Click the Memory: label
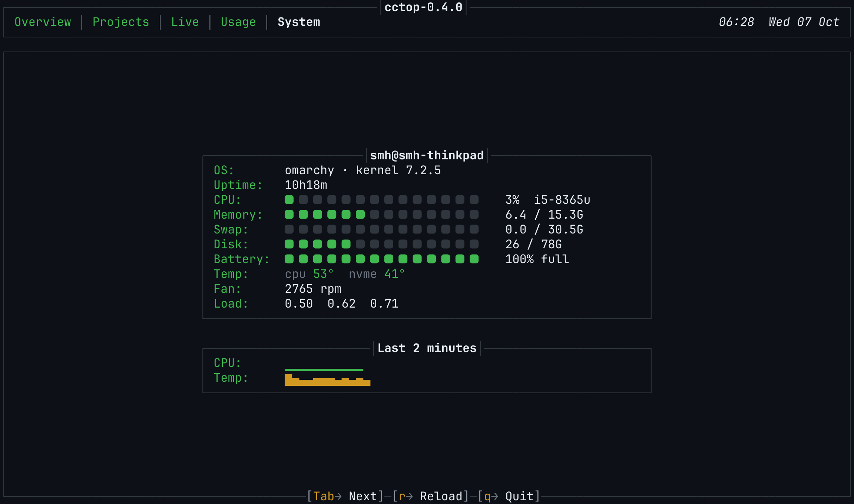 (x=238, y=215)
